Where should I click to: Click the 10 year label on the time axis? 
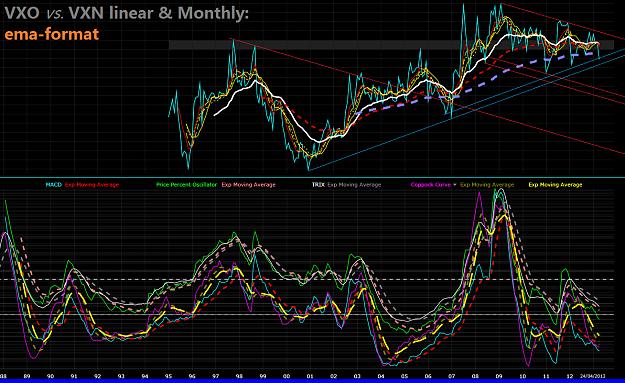523,376
